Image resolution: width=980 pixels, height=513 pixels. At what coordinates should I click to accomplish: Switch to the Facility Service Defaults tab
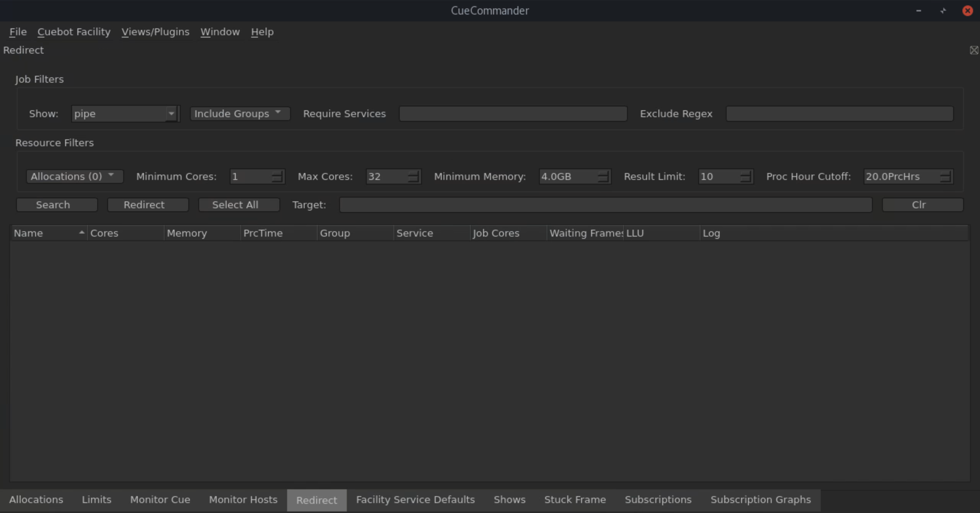point(415,500)
